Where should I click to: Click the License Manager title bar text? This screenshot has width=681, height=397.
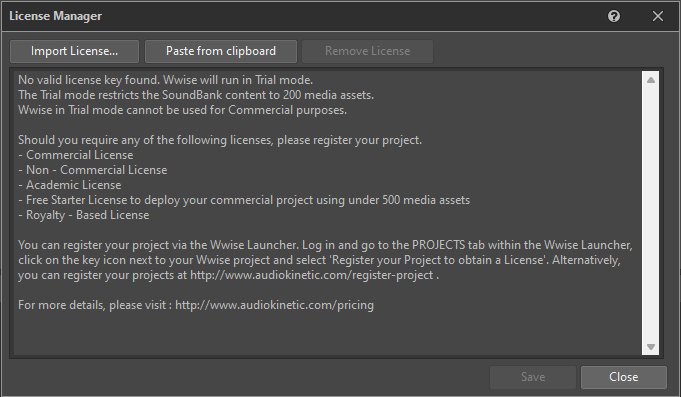(56, 16)
